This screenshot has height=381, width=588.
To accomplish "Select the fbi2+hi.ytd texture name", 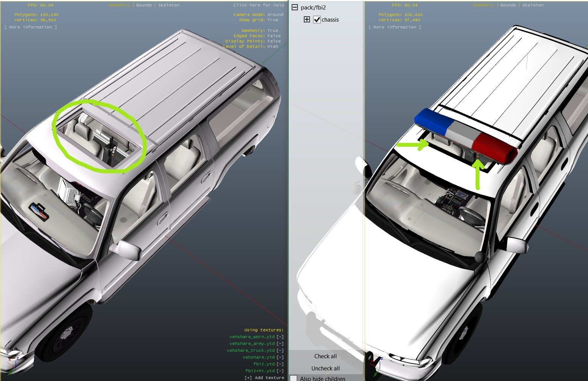I will 260,371.
